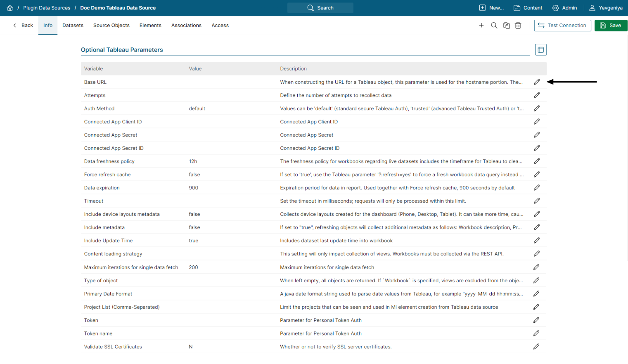The image size is (628, 364).
Task: Save the data source
Action: coord(611,26)
